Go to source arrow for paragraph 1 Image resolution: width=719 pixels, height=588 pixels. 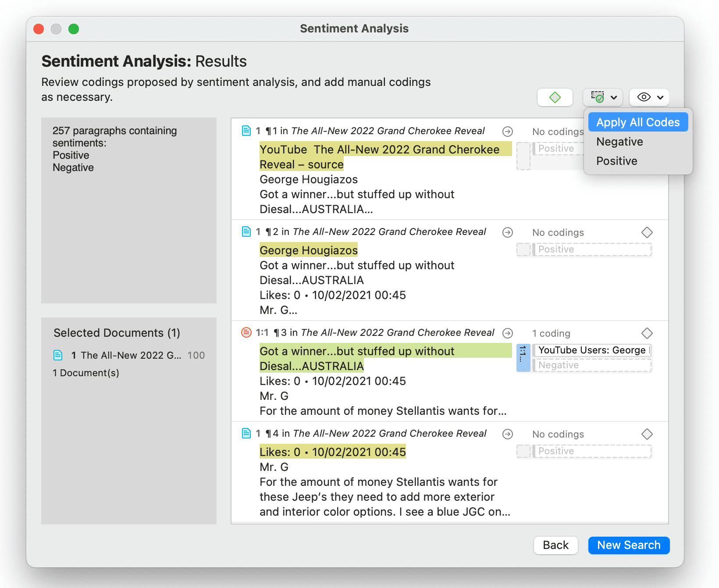click(508, 131)
